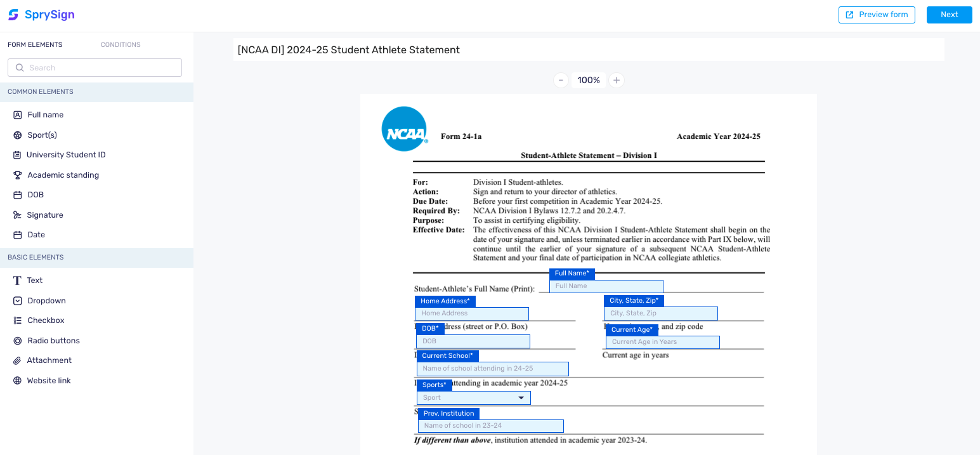Zoom out with the minus button
Viewport: 980px width, 455px height.
click(561, 80)
